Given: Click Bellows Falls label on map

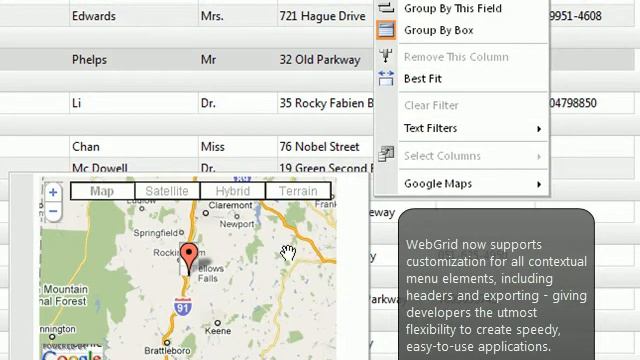Looking at the screenshot, I should (211, 273).
